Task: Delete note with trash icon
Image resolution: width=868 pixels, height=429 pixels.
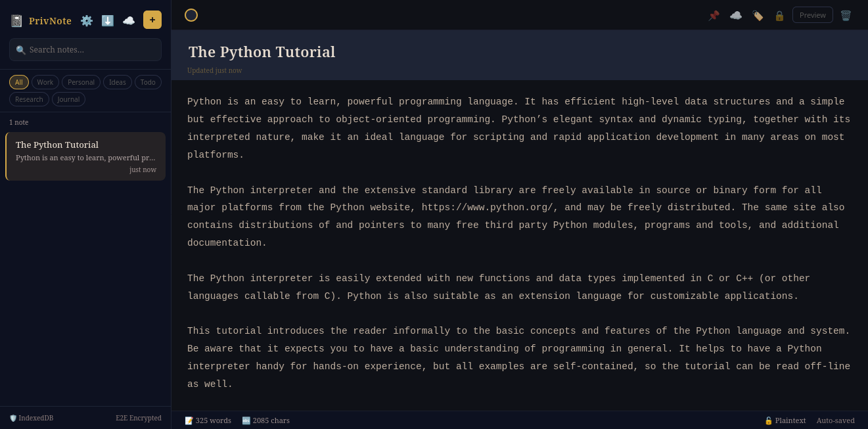Action: [846, 15]
